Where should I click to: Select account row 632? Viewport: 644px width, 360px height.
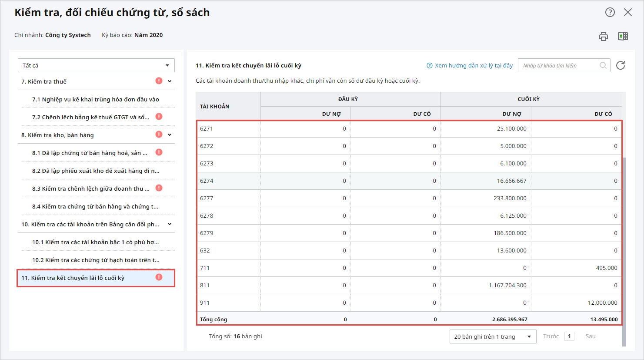pos(409,250)
